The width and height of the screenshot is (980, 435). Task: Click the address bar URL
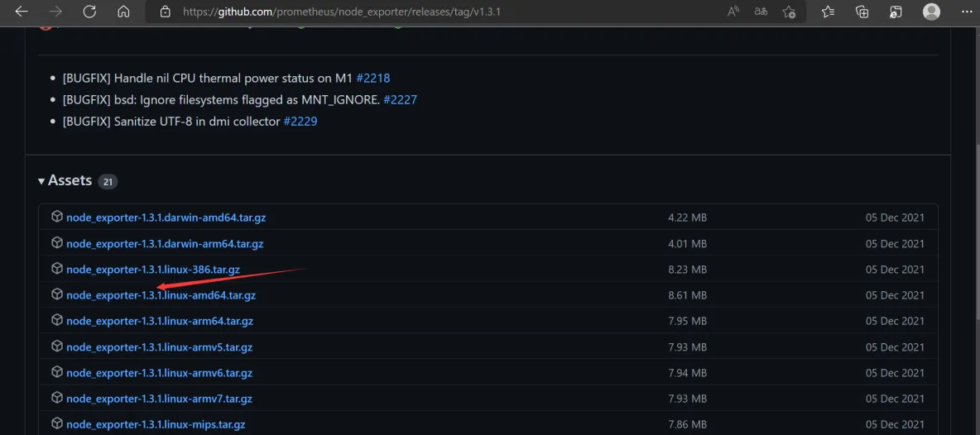click(342, 12)
